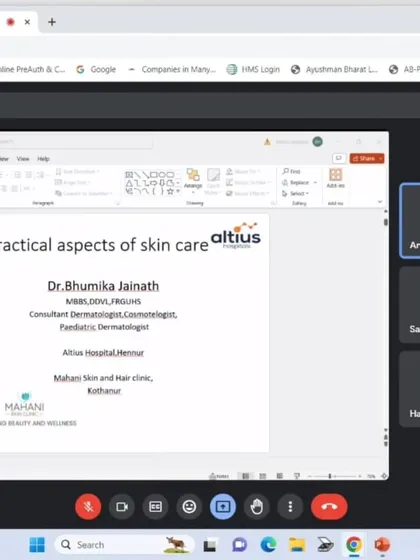Open the Arrange dropdown
Screen dimensions: 420x560
pos(193,181)
